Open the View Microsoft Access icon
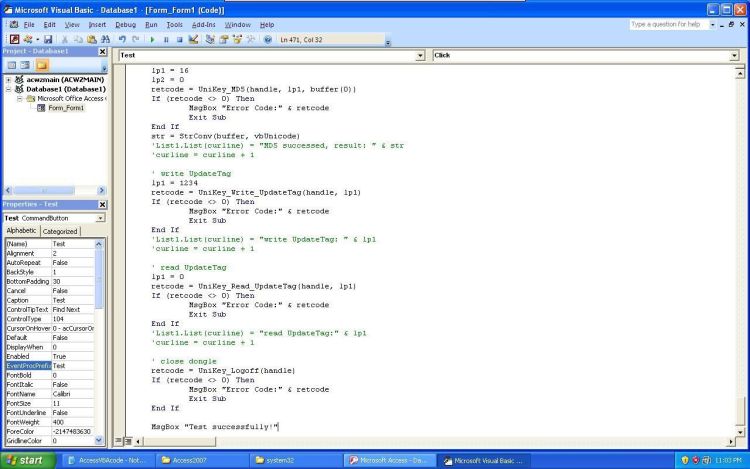 [x=14, y=39]
